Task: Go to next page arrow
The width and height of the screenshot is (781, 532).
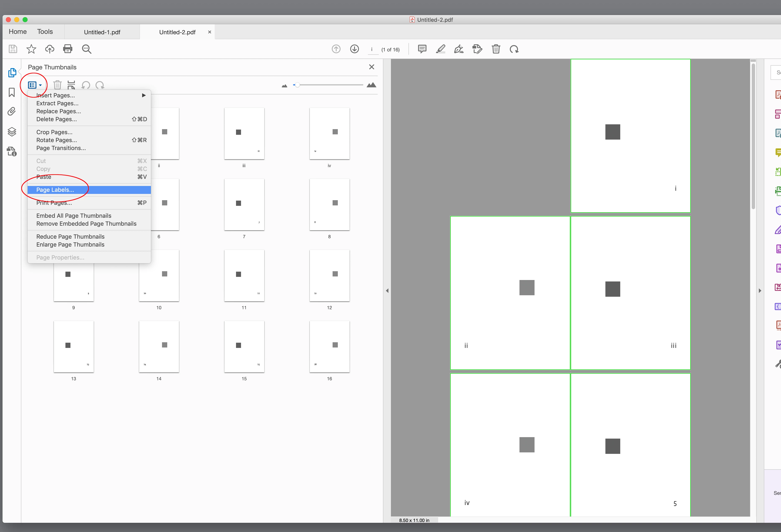Action: click(354, 49)
